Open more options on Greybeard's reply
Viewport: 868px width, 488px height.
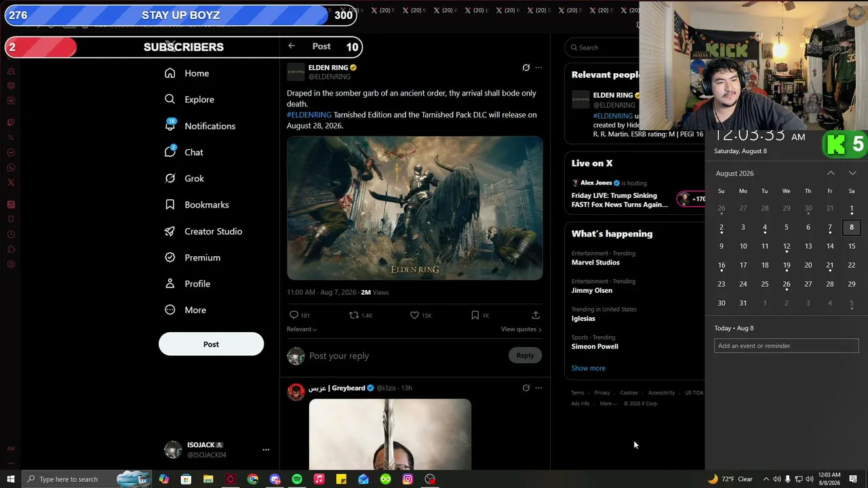click(538, 388)
